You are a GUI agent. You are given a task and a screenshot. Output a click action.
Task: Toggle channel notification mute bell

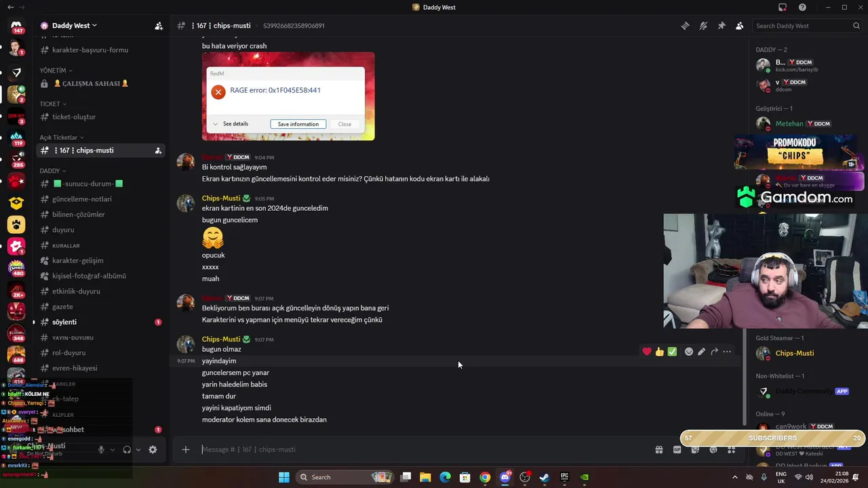tap(703, 26)
